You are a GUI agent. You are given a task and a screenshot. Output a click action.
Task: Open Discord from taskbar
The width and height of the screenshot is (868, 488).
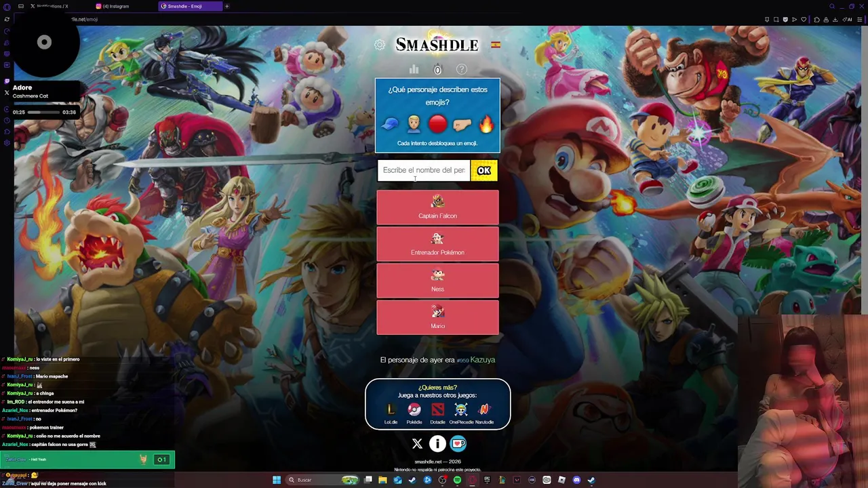click(x=576, y=480)
